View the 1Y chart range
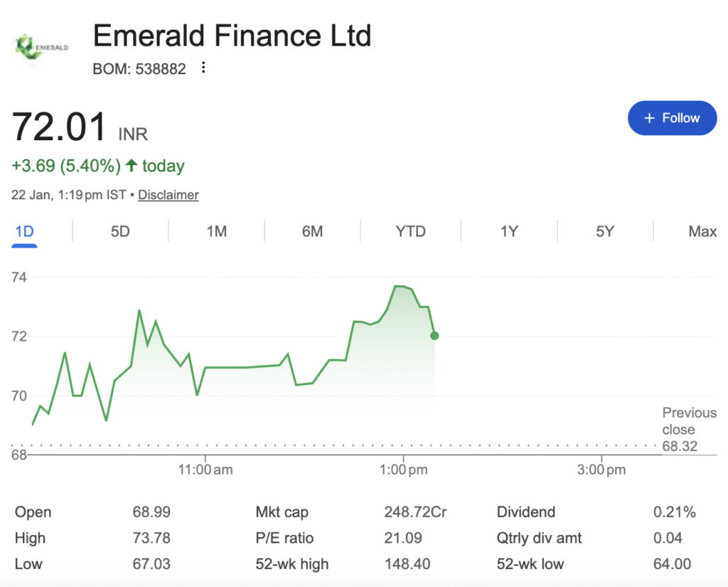The width and height of the screenshot is (728, 587). (509, 232)
